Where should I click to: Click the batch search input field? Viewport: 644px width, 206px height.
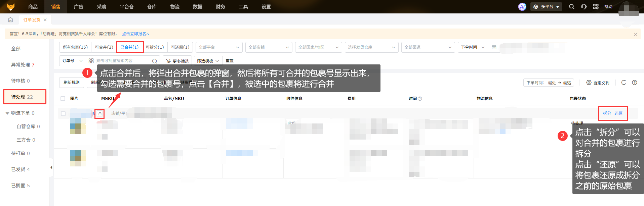(123, 61)
